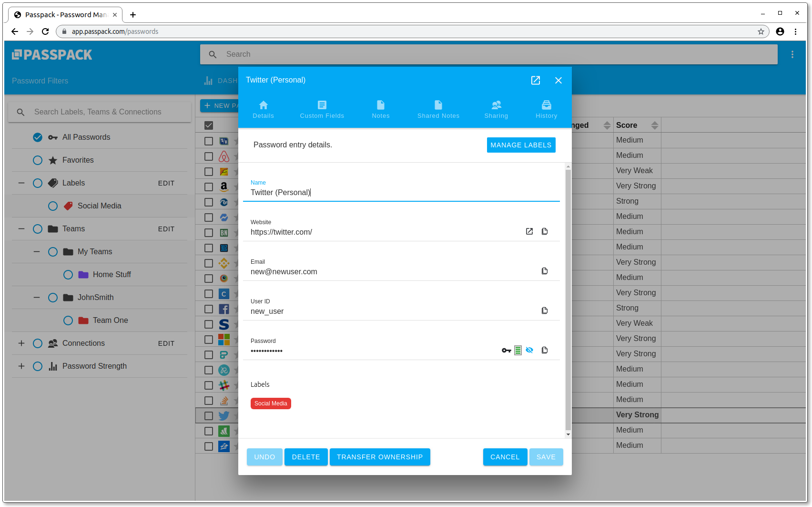Click the key icon beside All Passwords
Viewport: 812px width, 507px height.
[x=53, y=137]
